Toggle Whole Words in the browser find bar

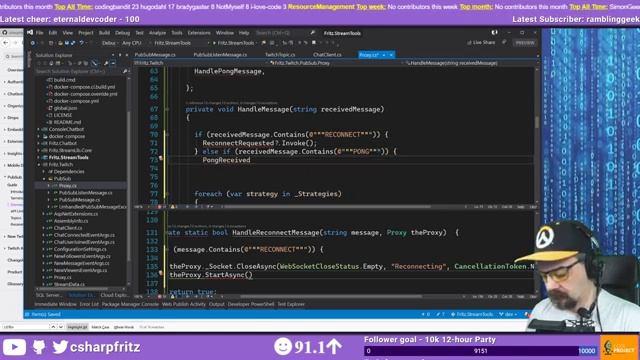(x=124, y=327)
